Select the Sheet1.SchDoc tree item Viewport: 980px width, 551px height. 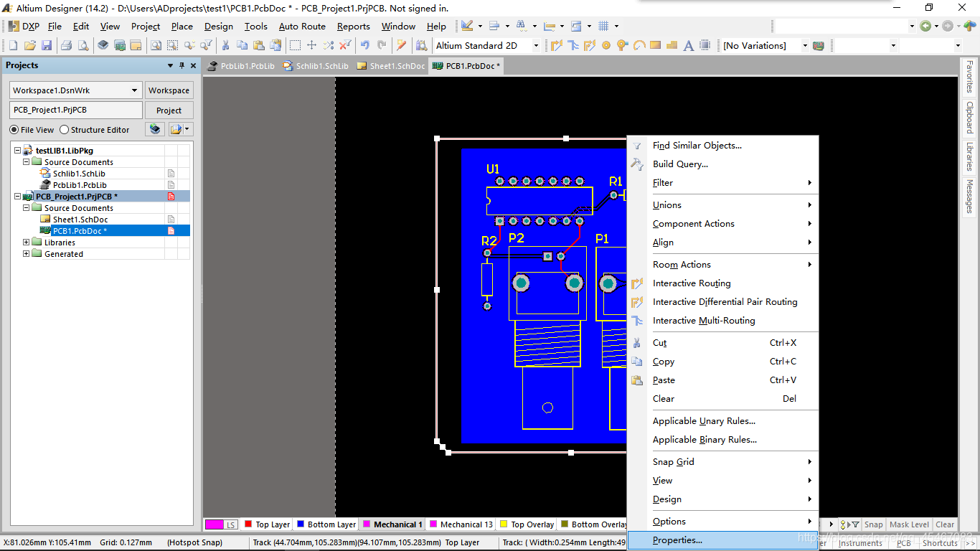[80, 220]
